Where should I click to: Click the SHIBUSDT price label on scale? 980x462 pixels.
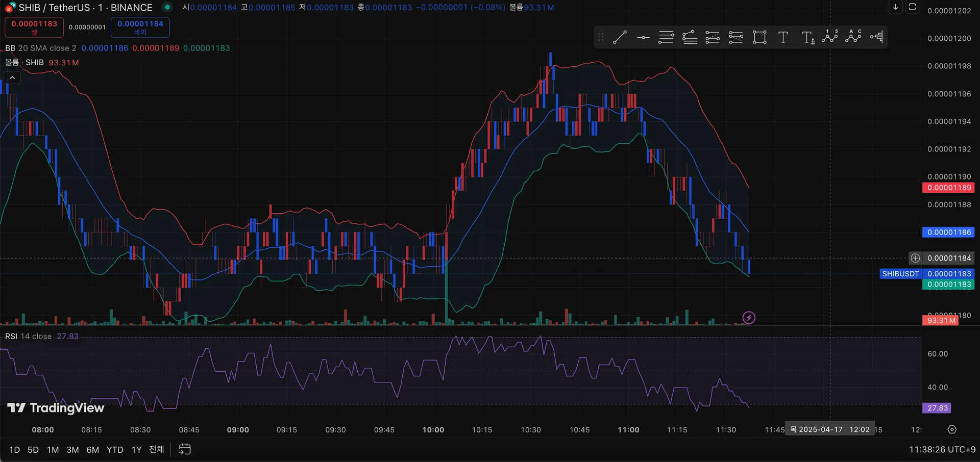coord(901,274)
